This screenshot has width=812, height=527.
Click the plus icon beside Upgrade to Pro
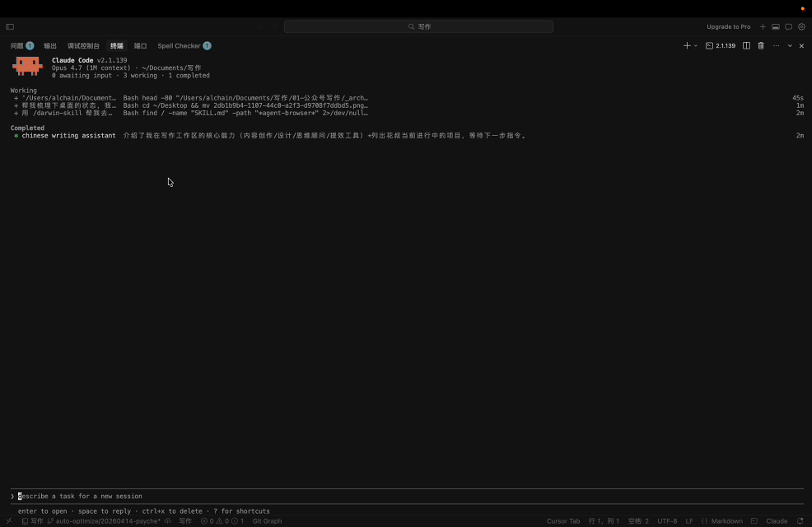coord(763,27)
